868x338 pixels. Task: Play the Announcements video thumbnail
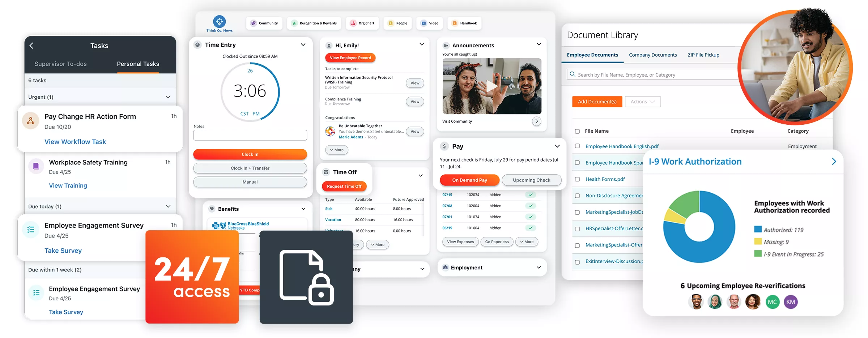[492, 86]
